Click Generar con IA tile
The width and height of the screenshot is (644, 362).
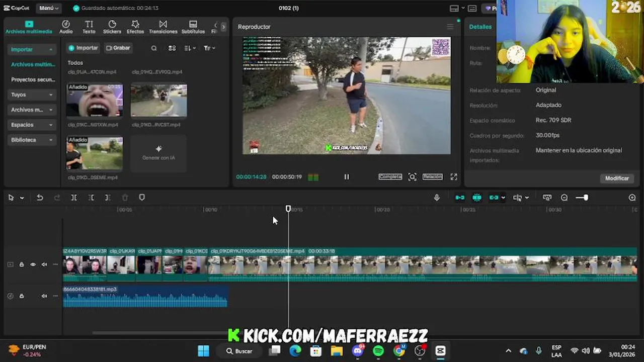(158, 153)
